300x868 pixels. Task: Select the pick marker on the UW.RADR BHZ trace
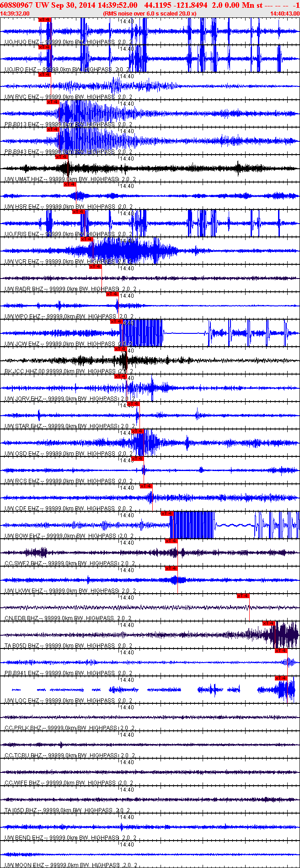tap(96, 267)
